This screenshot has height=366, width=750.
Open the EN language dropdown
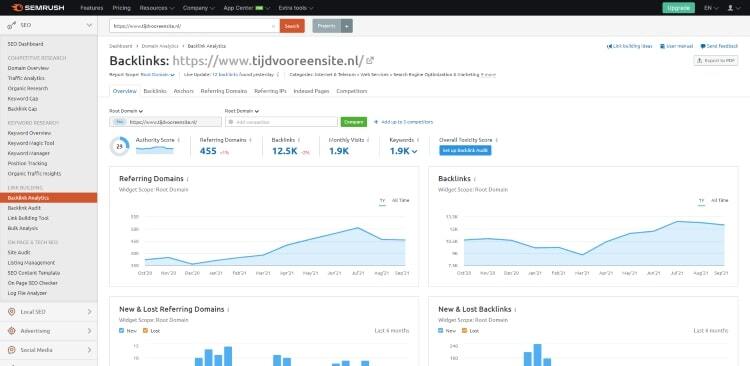(x=711, y=8)
